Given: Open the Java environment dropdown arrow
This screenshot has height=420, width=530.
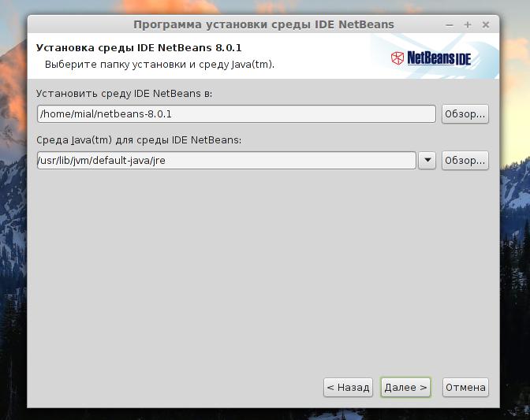Looking at the screenshot, I should (427, 161).
